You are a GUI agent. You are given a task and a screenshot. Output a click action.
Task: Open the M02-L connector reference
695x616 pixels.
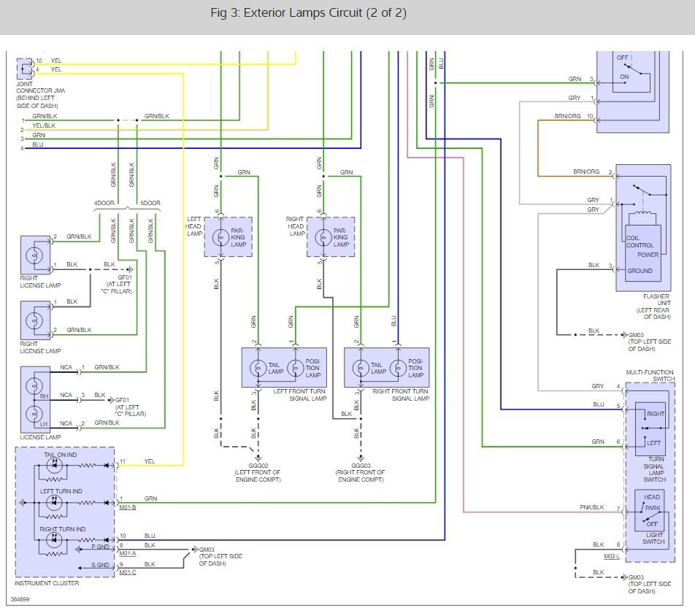612,556
